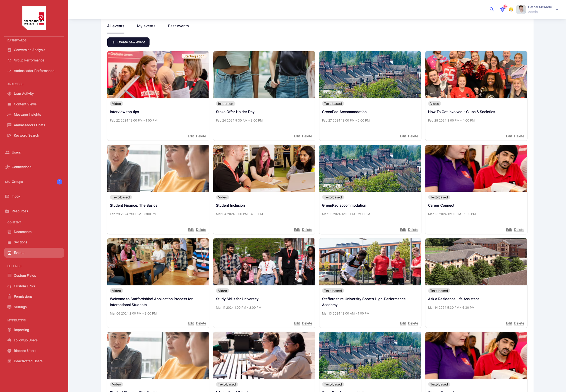
Task: Edit the Interview top tips event
Action: (x=191, y=136)
